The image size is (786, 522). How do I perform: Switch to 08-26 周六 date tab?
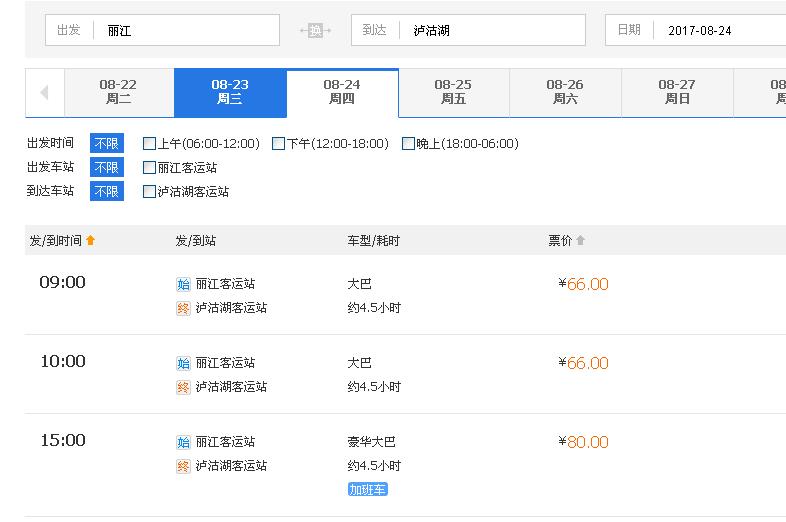[566, 92]
